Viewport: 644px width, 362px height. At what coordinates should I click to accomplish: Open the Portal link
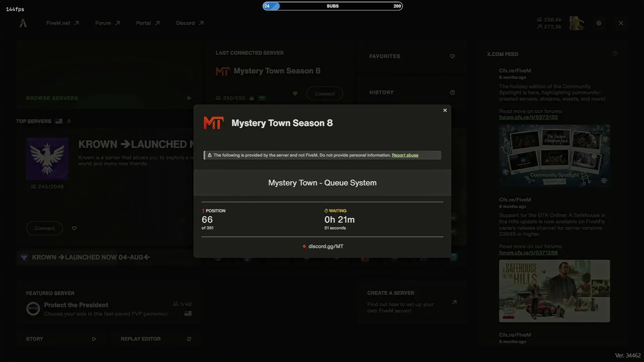pyautogui.click(x=148, y=23)
